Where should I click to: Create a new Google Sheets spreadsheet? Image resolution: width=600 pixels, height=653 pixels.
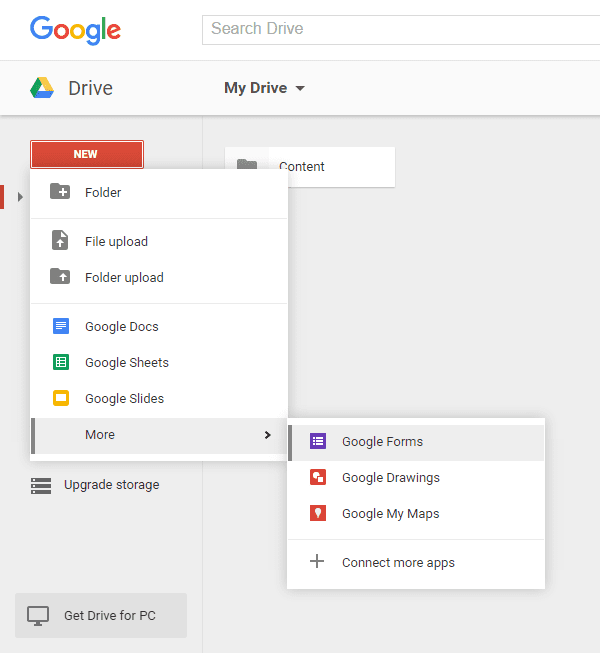(x=159, y=362)
